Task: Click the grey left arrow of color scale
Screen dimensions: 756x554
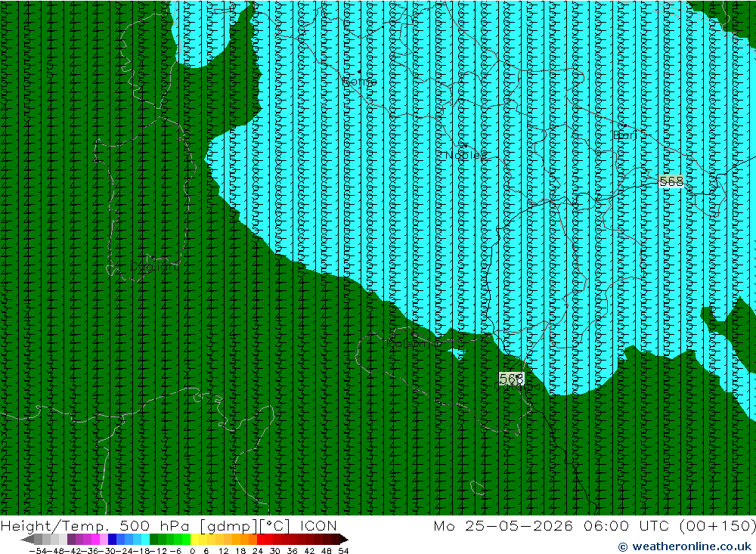Action: (27, 539)
